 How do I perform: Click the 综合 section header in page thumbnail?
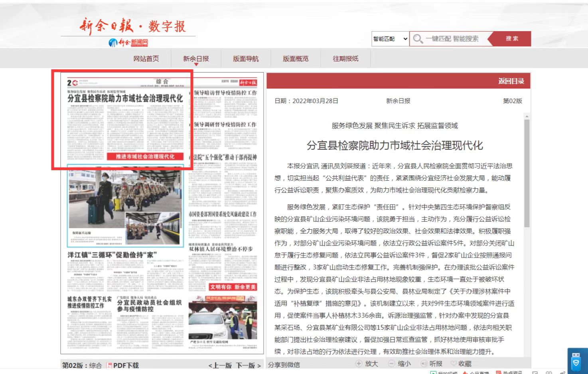click(162, 81)
